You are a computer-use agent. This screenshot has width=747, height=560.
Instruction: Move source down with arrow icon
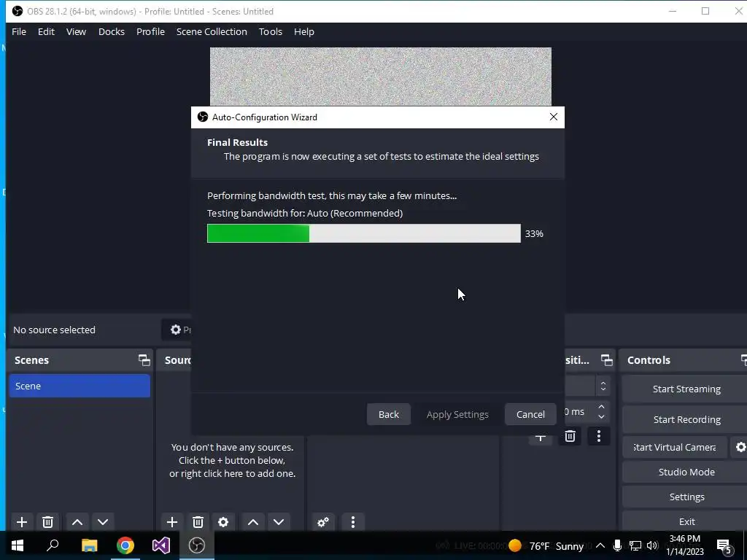click(279, 522)
